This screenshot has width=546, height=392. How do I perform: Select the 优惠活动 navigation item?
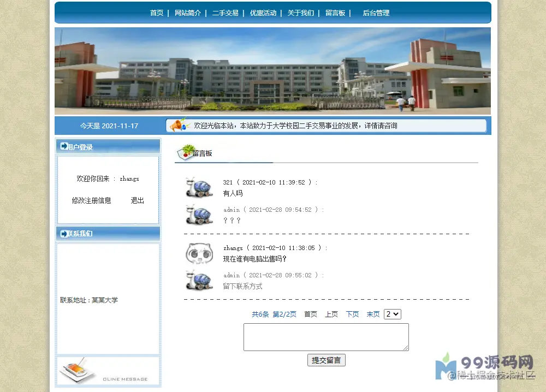point(263,13)
